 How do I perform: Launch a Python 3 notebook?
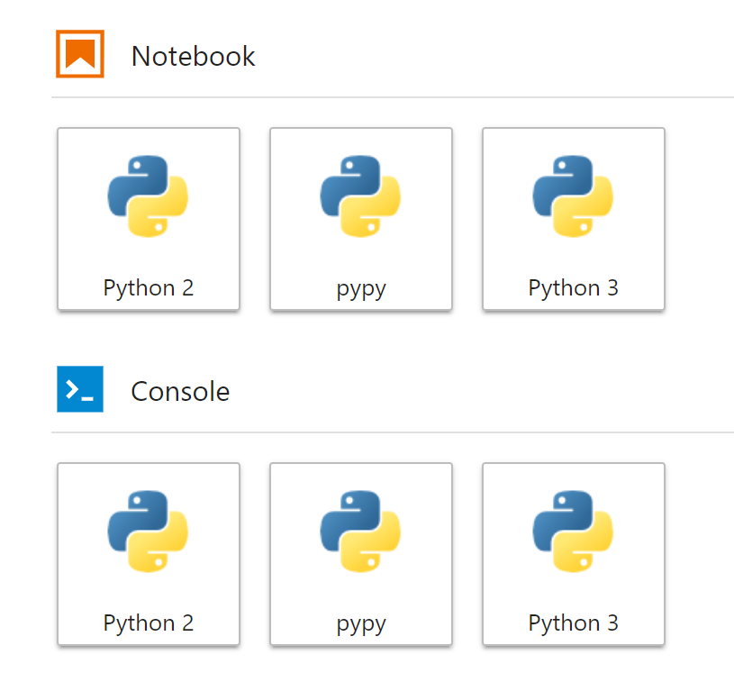pos(573,219)
